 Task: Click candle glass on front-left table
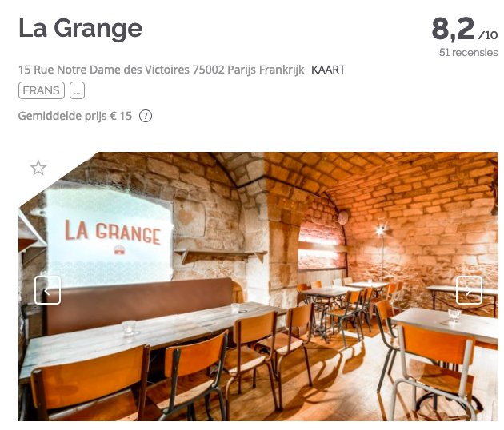pyautogui.click(x=129, y=328)
